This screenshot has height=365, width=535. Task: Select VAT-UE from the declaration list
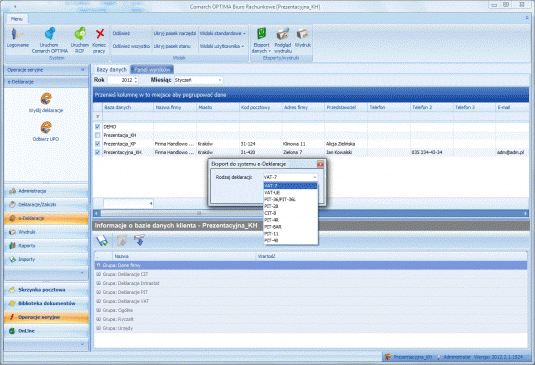[290, 193]
